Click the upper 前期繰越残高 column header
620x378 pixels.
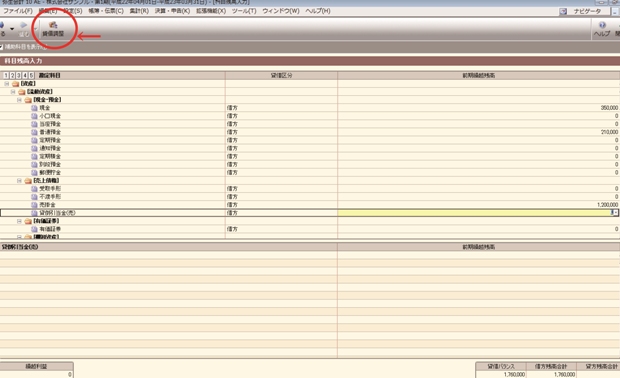click(x=478, y=75)
